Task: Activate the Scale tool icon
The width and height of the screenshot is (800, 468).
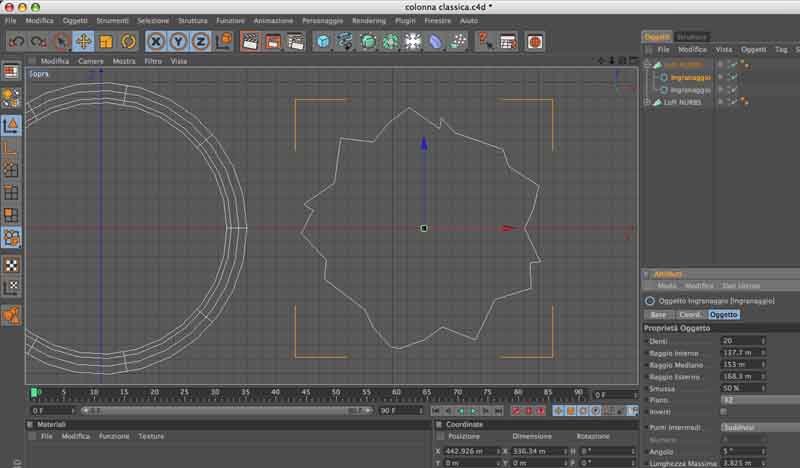Action: tap(106, 42)
